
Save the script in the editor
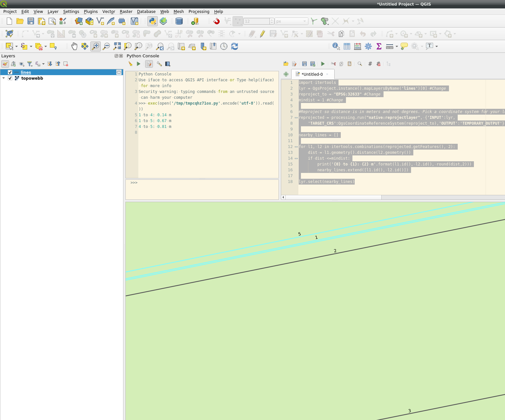tap(304, 64)
